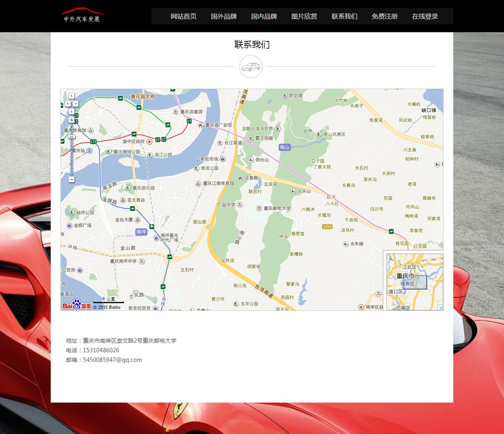Click the Baidu map logo
Screen dimensions: 504x434
pos(77,304)
